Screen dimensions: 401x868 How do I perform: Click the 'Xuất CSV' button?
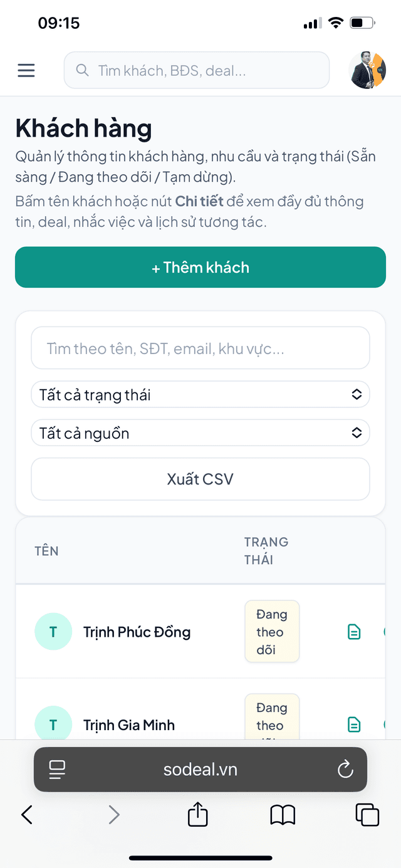coord(200,478)
